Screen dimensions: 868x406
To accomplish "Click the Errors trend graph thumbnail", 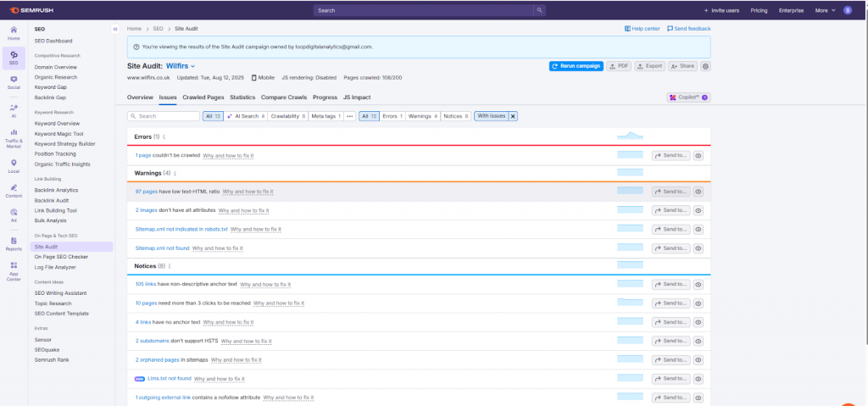I will [630, 136].
